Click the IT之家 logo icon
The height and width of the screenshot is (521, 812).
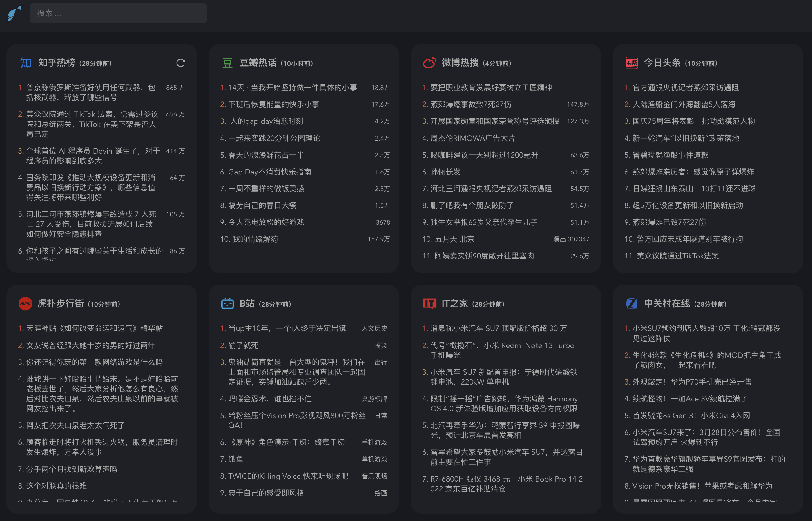pos(429,304)
